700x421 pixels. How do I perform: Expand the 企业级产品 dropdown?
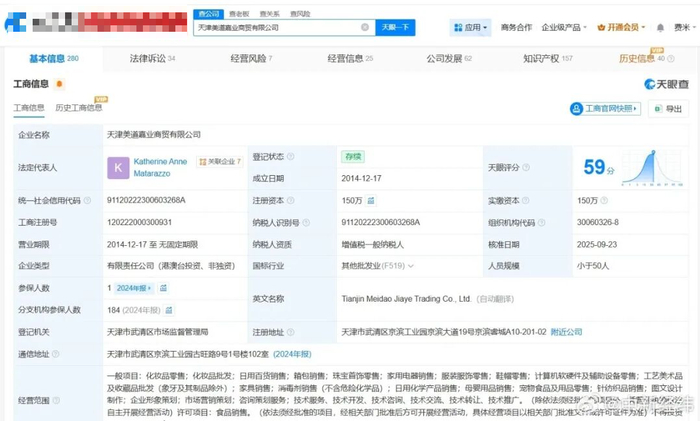click(x=564, y=28)
